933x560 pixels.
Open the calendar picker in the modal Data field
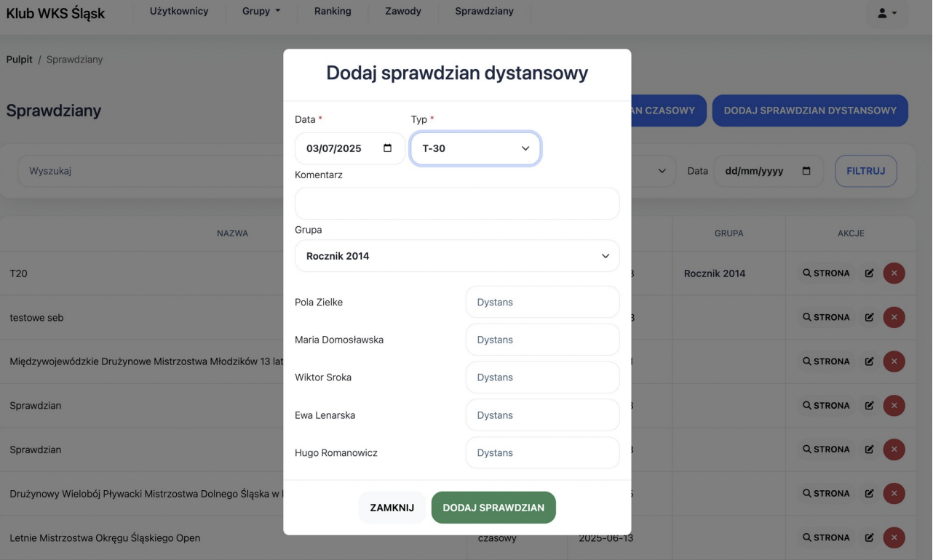pyautogui.click(x=387, y=148)
